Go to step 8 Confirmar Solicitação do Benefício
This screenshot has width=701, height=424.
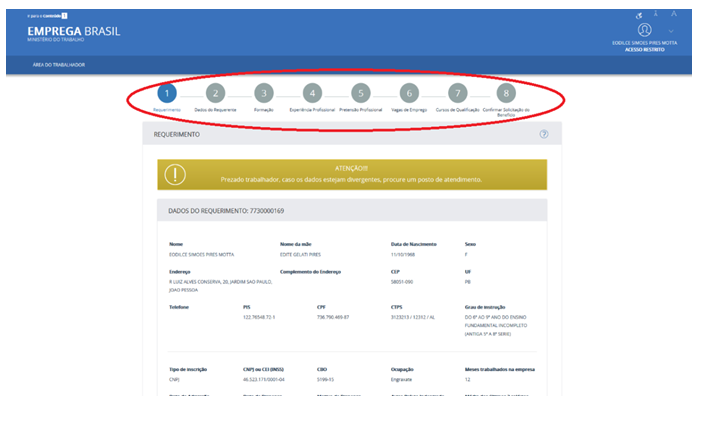506,93
